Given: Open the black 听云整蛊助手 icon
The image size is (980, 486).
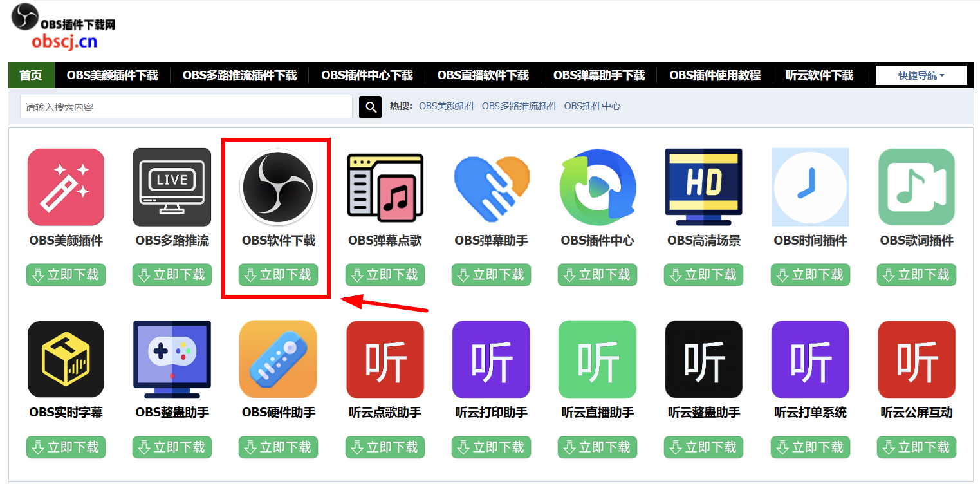Looking at the screenshot, I should click(703, 359).
